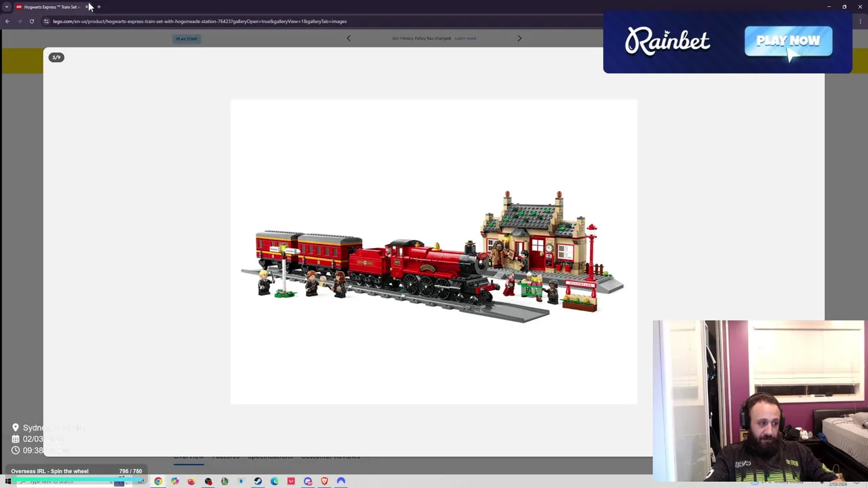
Task: Click the Hogwarts Express train gallery image
Action: tap(434, 252)
